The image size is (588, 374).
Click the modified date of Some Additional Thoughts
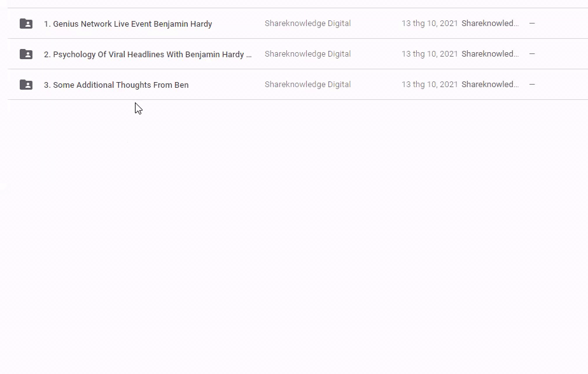[430, 85]
